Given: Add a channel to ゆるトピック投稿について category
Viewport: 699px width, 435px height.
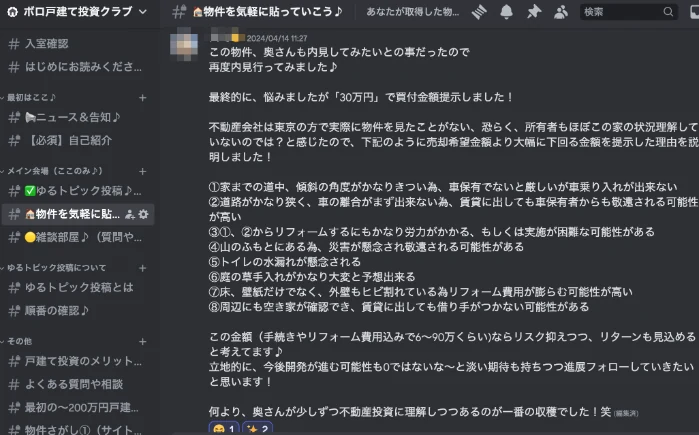Looking at the screenshot, I should [143, 268].
